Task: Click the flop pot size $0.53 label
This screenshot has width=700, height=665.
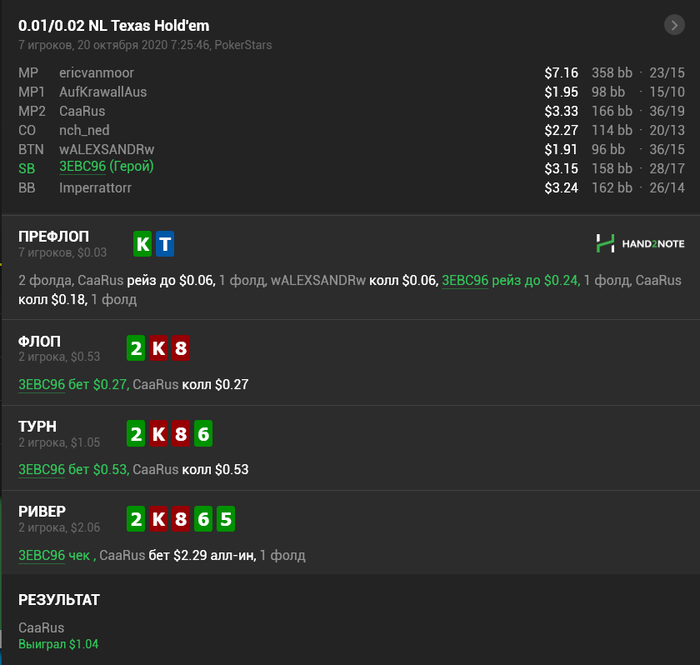Action: click(x=85, y=357)
